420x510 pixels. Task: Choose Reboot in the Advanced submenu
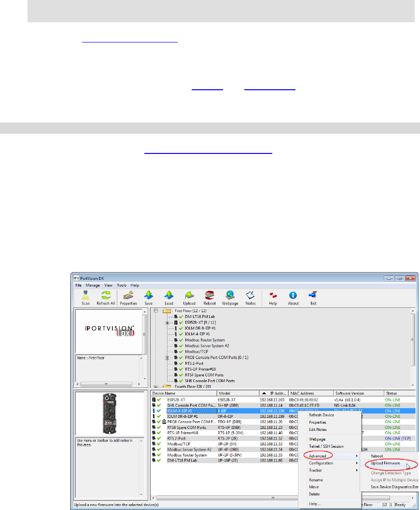click(390, 456)
